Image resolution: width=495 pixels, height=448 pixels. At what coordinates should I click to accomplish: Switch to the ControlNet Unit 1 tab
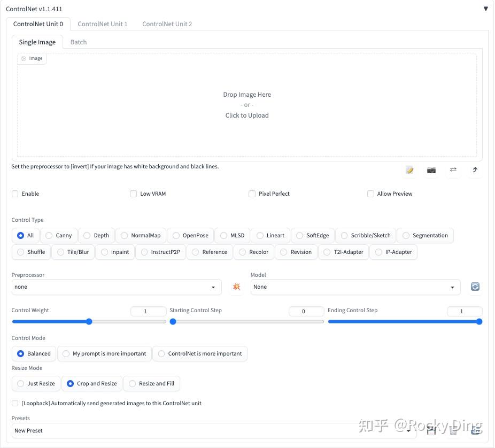[102, 24]
